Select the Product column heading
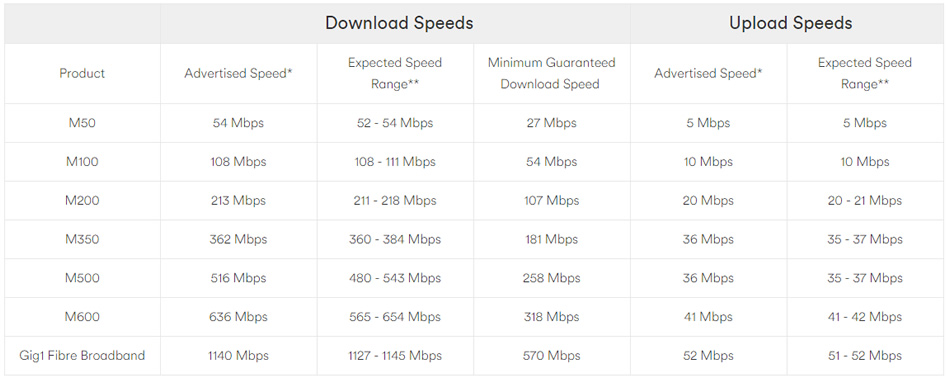The image size is (950, 383). point(82,73)
